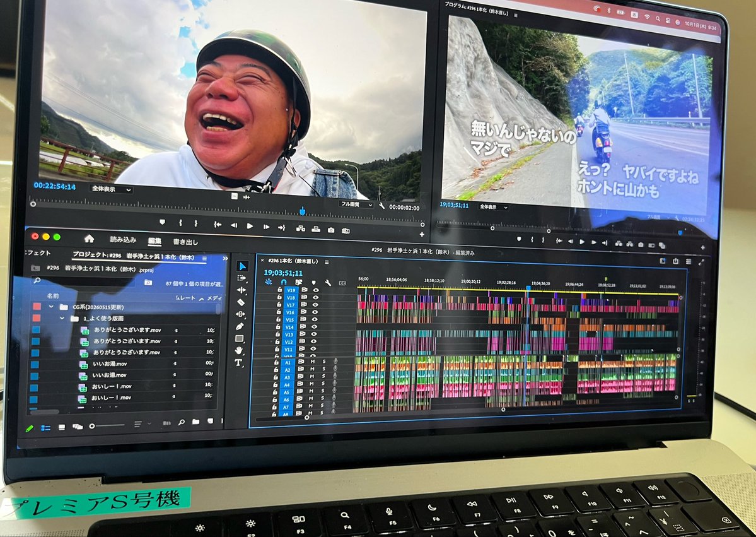Switch to 書き出し workspace tab
756x537 pixels.
click(185, 242)
